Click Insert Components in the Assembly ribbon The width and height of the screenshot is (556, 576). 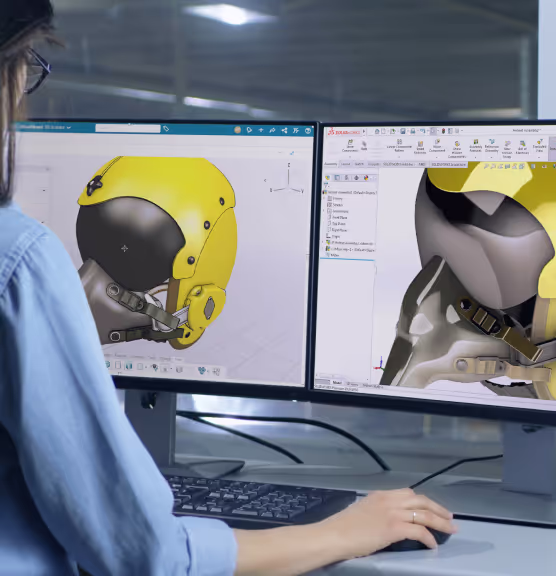(x=350, y=146)
